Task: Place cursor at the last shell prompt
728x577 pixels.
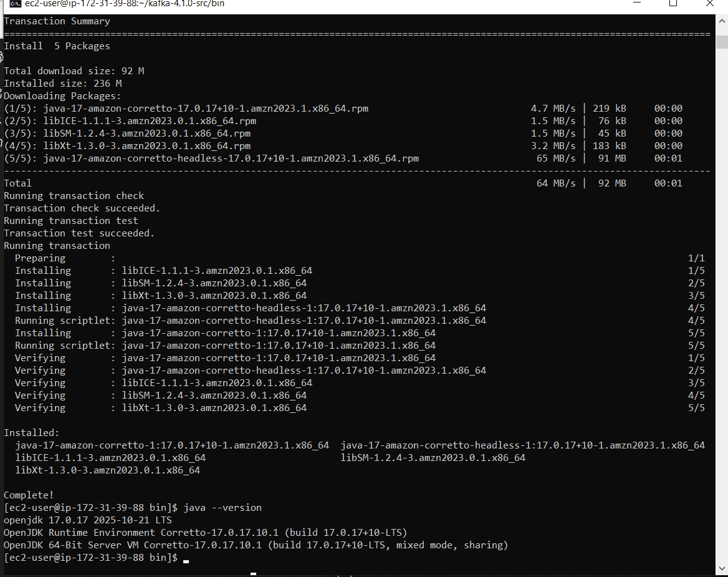Action: 186,558
